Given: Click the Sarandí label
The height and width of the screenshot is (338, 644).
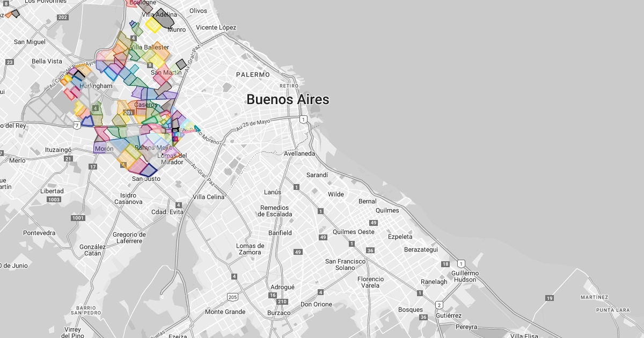Looking at the screenshot, I should (317, 175).
